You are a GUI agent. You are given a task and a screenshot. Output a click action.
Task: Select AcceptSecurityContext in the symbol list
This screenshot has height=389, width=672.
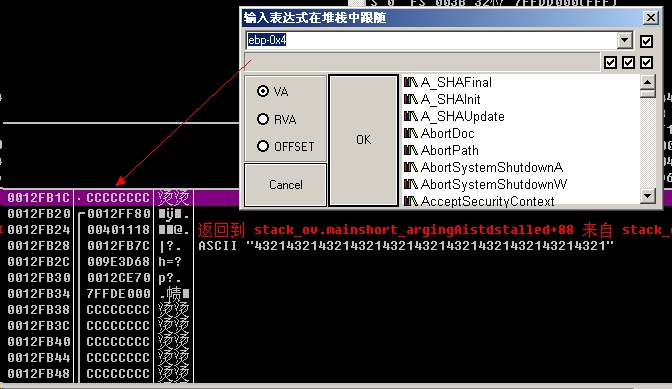[488, 201]
